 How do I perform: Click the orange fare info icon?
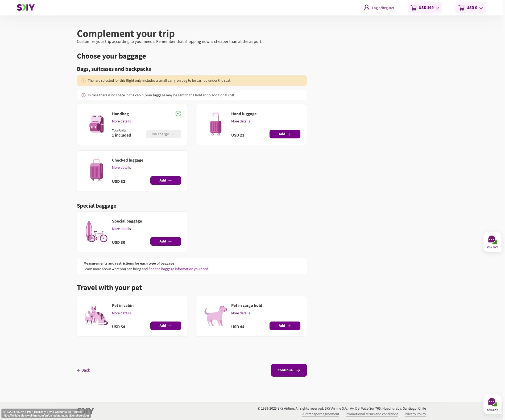point(84,81)
